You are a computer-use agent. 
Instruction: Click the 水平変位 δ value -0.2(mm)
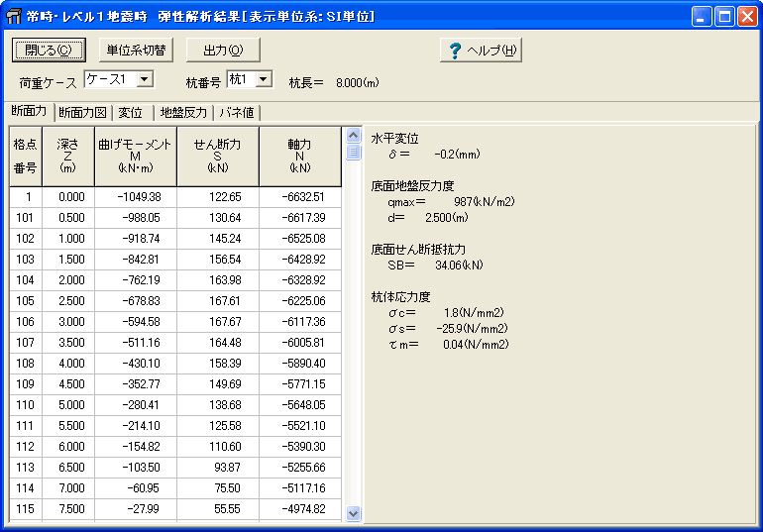(457, 155)
